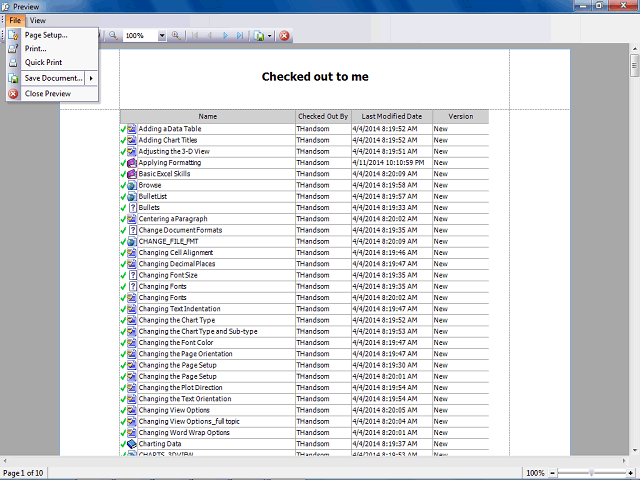
Task: Click green checkmark beside BulletList
Action: point(123,197)
